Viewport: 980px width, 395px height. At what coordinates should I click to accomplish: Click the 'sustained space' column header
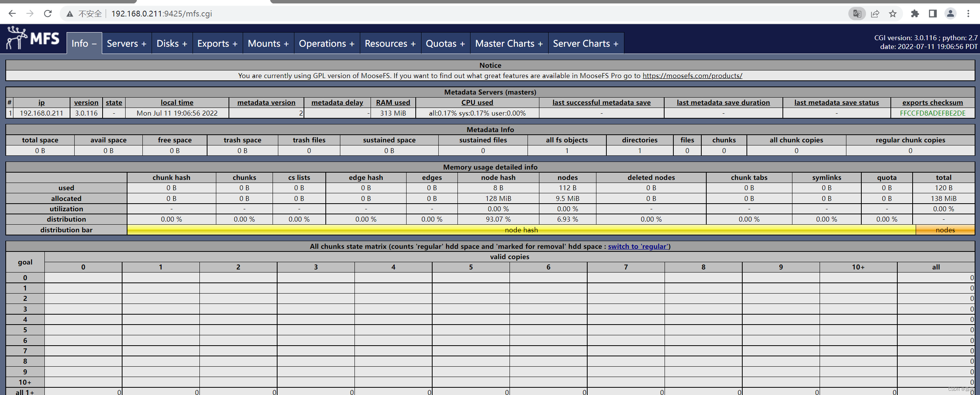[389, 140]
